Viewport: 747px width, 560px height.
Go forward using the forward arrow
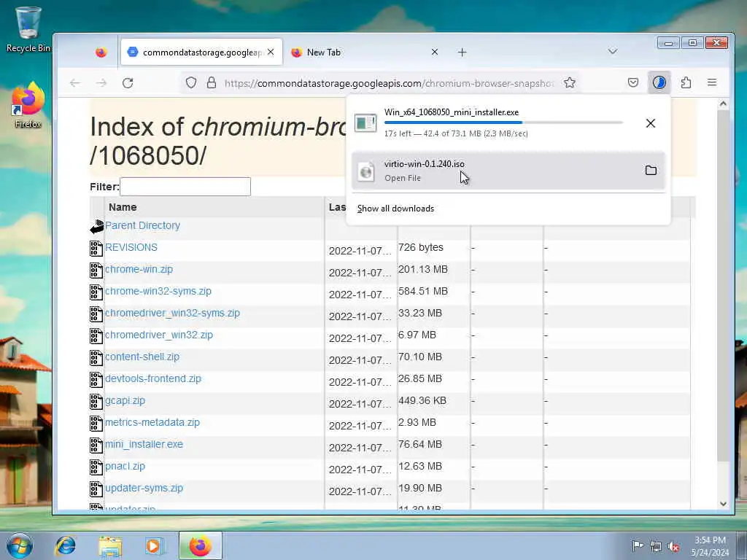tap(101, 83)
